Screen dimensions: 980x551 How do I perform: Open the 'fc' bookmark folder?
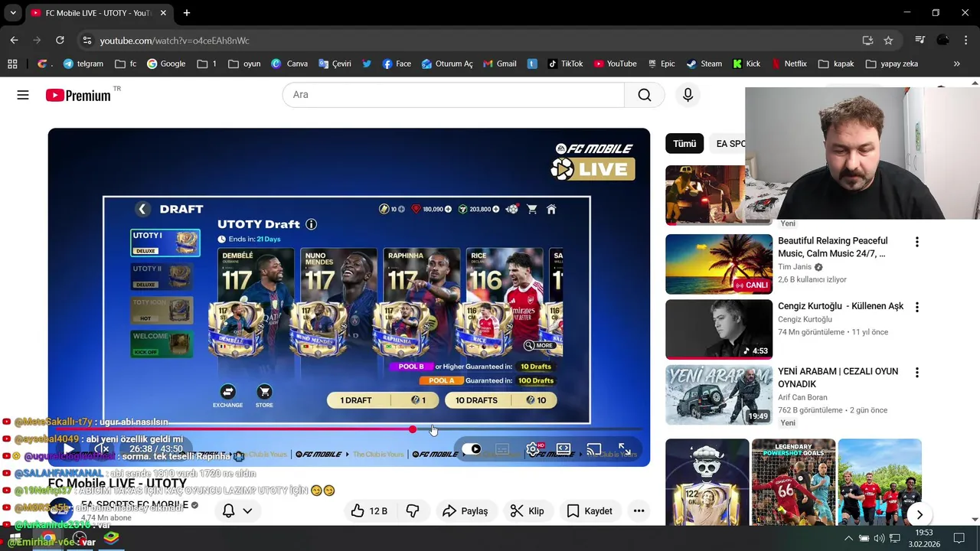pyautogui.click(x=126, y=64)
